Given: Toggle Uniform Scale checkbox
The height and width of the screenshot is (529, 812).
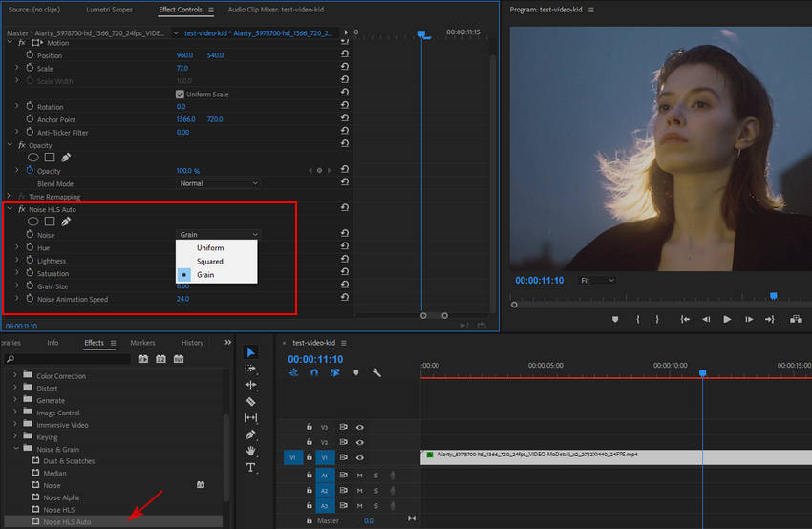Looking at the screenshot, I should pos(180,95).
